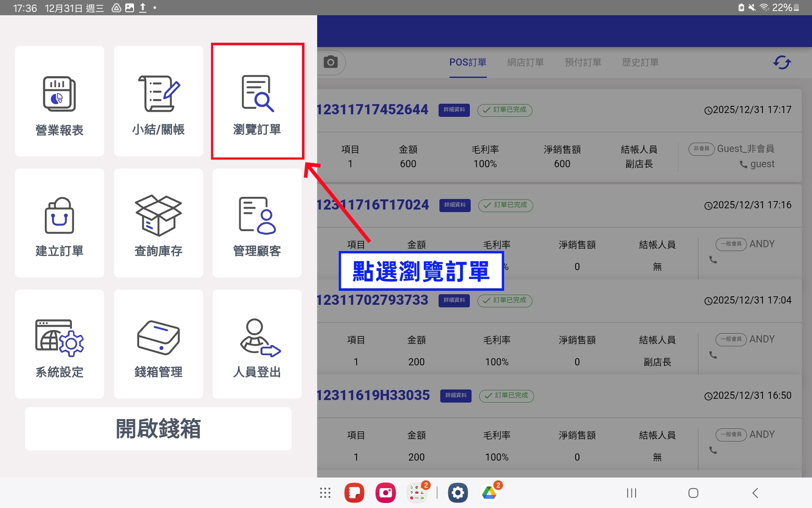The width and height of the screenshot is (812, 508).
Task: Open the Android Settings gear app
Action: coord(458,493)
